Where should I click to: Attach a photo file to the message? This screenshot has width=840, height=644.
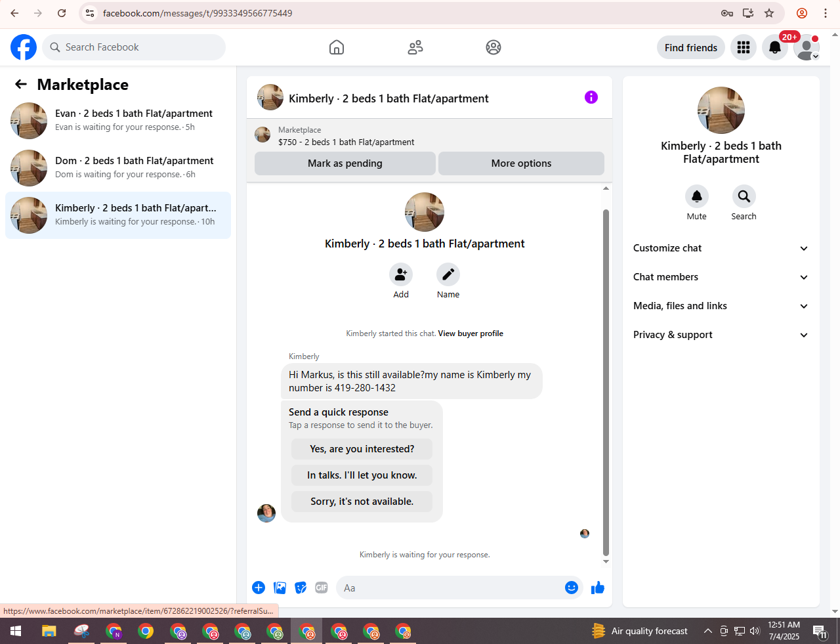[x=280, y=588]
